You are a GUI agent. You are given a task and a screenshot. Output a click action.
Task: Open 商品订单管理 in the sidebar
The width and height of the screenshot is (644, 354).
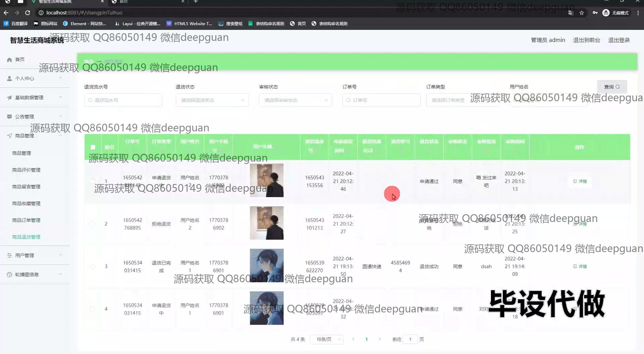(x=26, y=220)
